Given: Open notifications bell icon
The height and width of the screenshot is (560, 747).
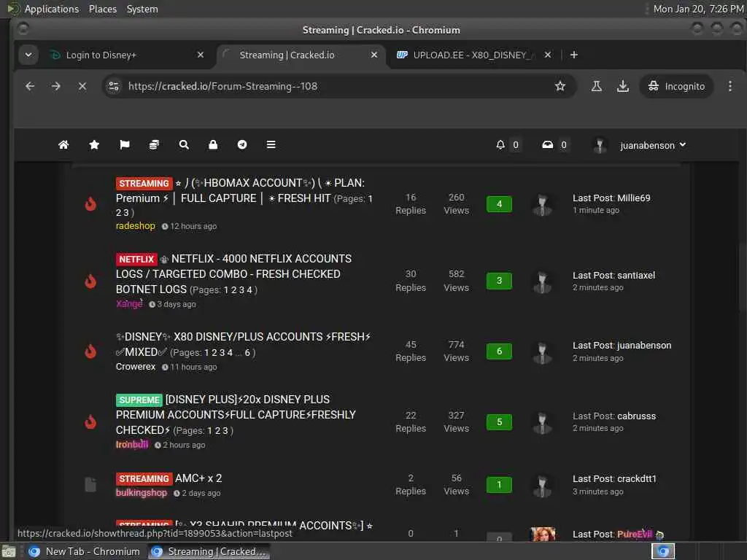Looking at the screenshot, I should (x=500, y=145).
